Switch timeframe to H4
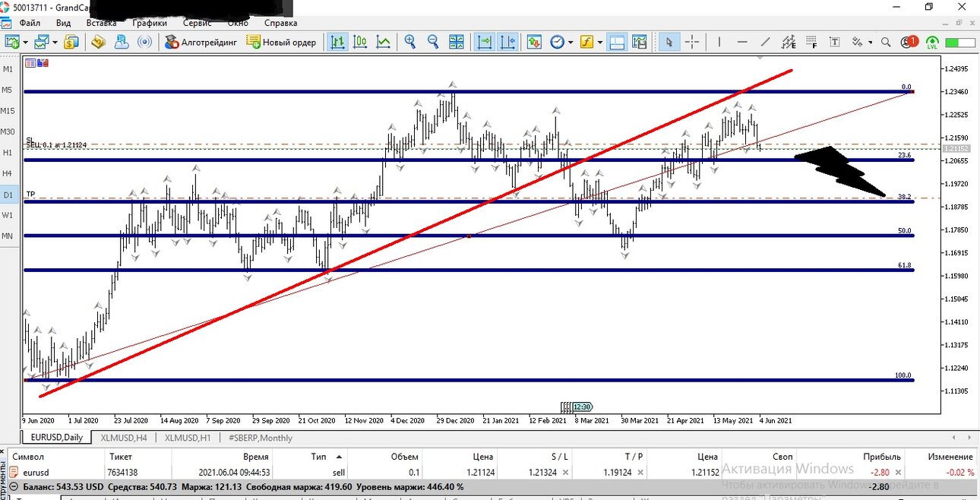Viewport: 980px width, 500px height. tap(8, 173)
